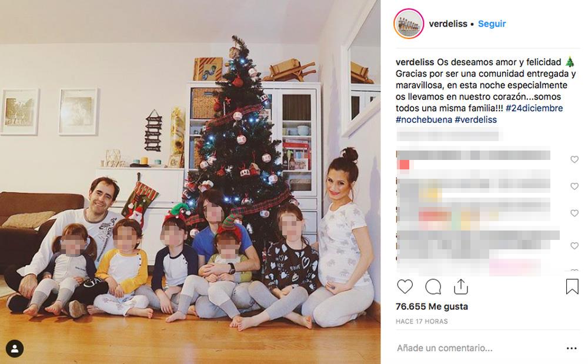Share the post with the upload arrow icon
The height and width of the screenshot is (364, 588).
tap(460, 287)
